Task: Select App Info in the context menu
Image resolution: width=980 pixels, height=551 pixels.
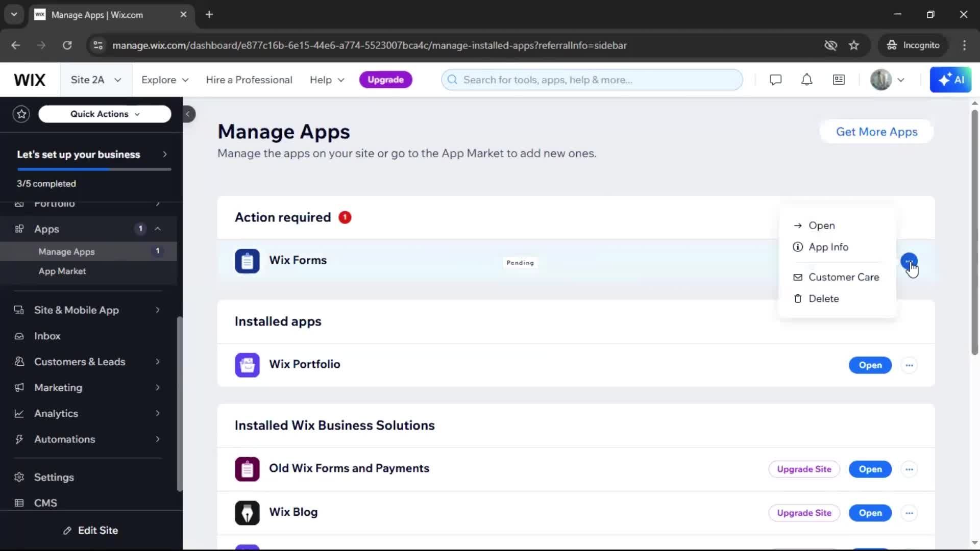Action: [837, 247]
